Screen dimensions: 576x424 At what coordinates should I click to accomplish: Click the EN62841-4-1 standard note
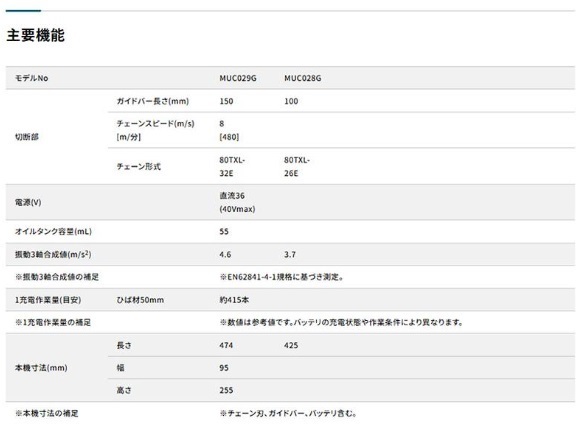click(281, 277)
